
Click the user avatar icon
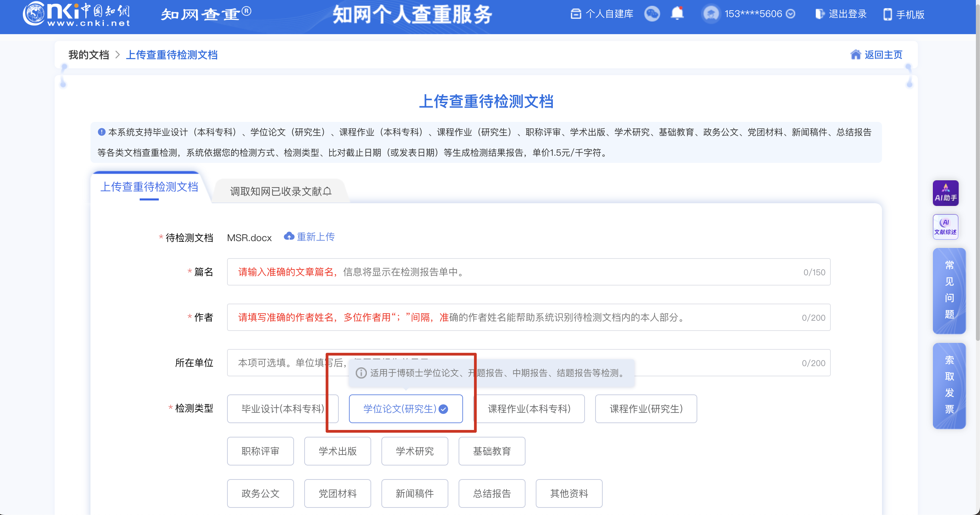[x=711, y=14]
